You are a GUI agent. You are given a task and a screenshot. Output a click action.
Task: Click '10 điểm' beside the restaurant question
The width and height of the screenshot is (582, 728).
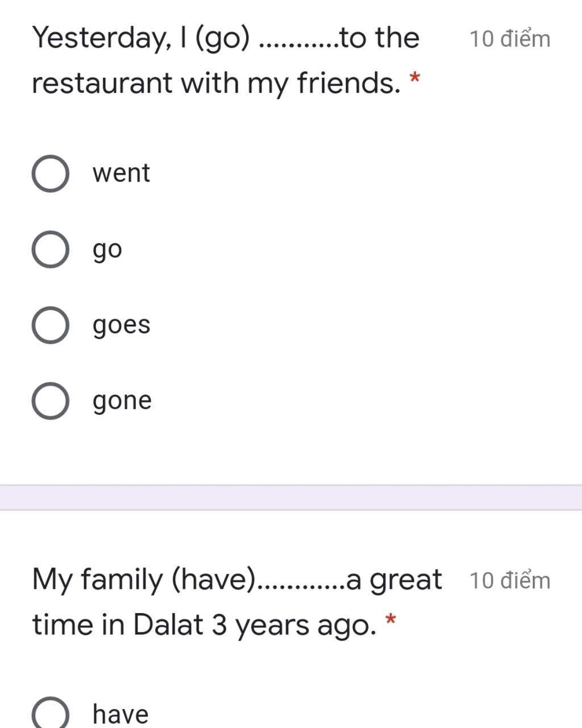(x=510, y=39)
